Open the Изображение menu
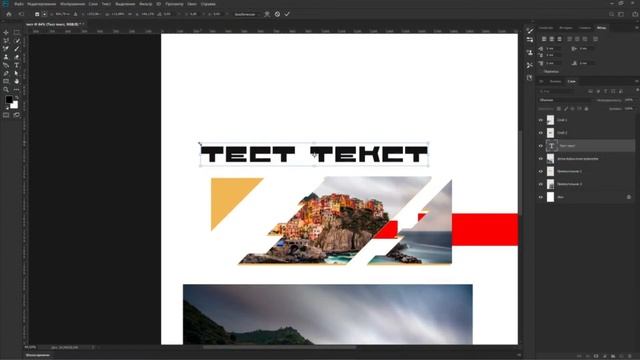Image resolution: width=640 pixels, height=360 pixels. coord(72,4)
